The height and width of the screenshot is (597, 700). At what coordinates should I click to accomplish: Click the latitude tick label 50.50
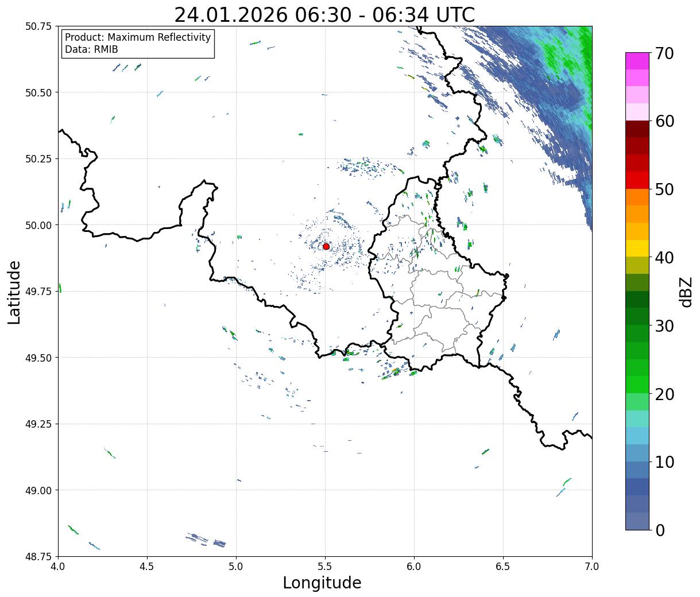[38, 92]
